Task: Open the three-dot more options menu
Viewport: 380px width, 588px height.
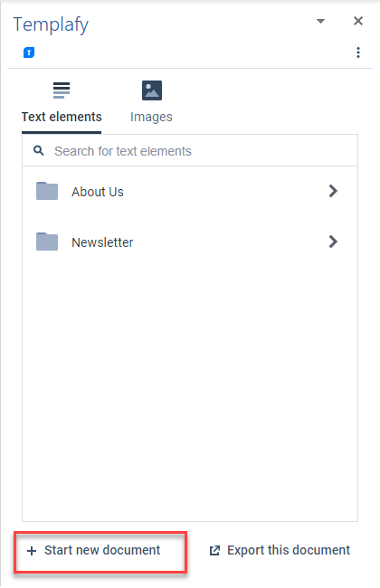Action: click(x=358, y=52)
